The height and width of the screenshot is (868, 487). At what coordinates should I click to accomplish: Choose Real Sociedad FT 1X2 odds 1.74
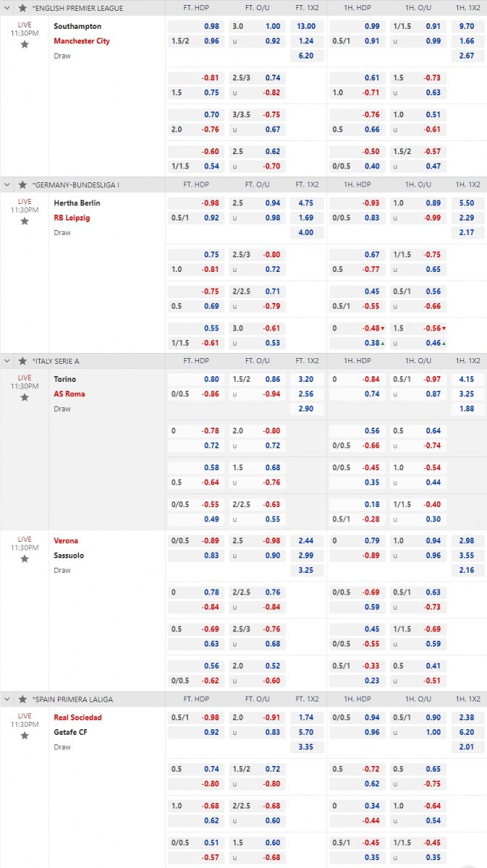point(306,718)
